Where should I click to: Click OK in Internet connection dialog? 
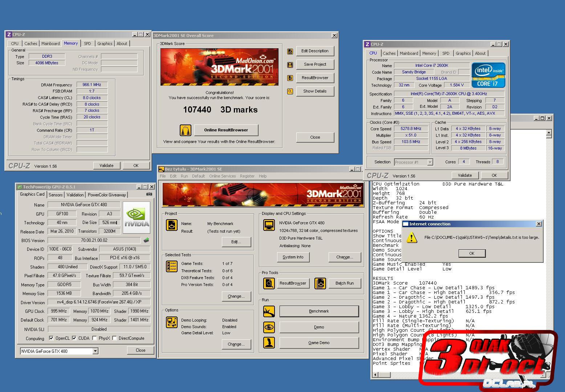(472, 253)
